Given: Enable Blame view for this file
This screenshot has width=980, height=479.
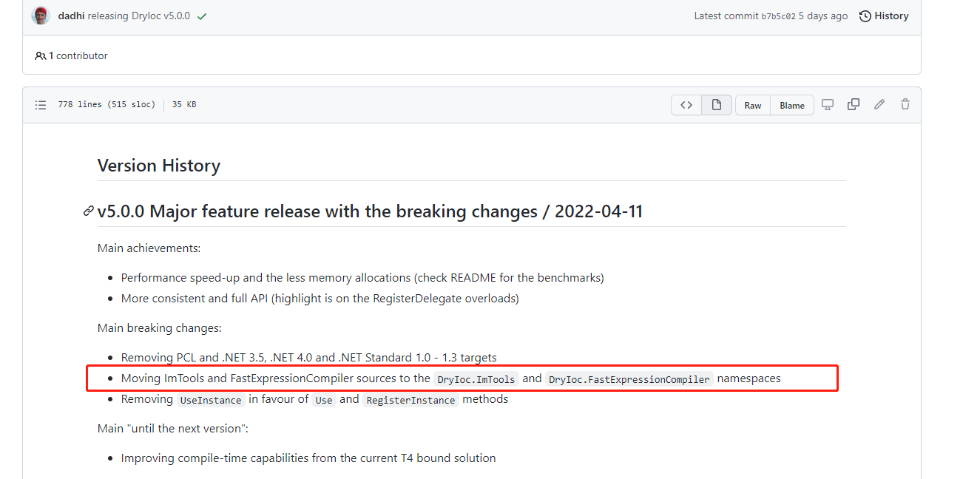Looking at the screenshot, I should 791,104.
